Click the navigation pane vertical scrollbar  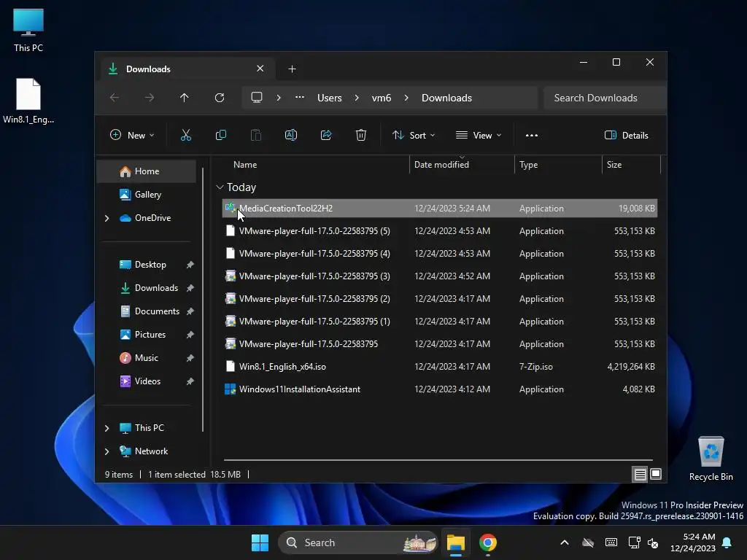[x=204, y=299]
